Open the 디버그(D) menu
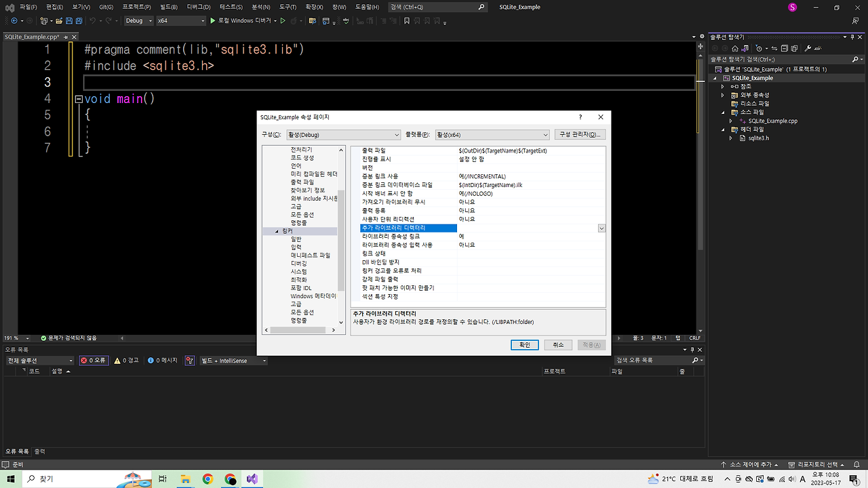Image resolution: width=868 pixels, height=488 pixels. pyautogui.click(x=199, y=7)
